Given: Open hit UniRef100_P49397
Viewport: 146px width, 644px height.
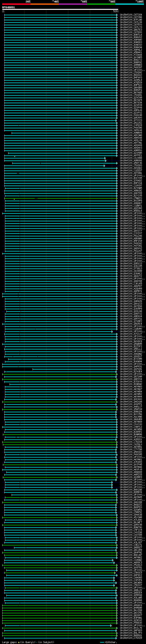Looking at the screenshot, I should pos(131,67).
